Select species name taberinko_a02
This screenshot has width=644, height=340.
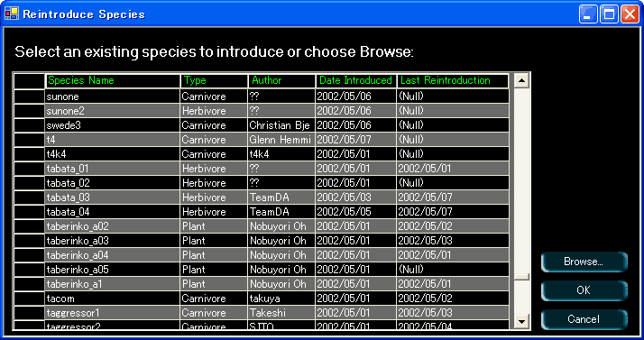click(x=113, y=226)
